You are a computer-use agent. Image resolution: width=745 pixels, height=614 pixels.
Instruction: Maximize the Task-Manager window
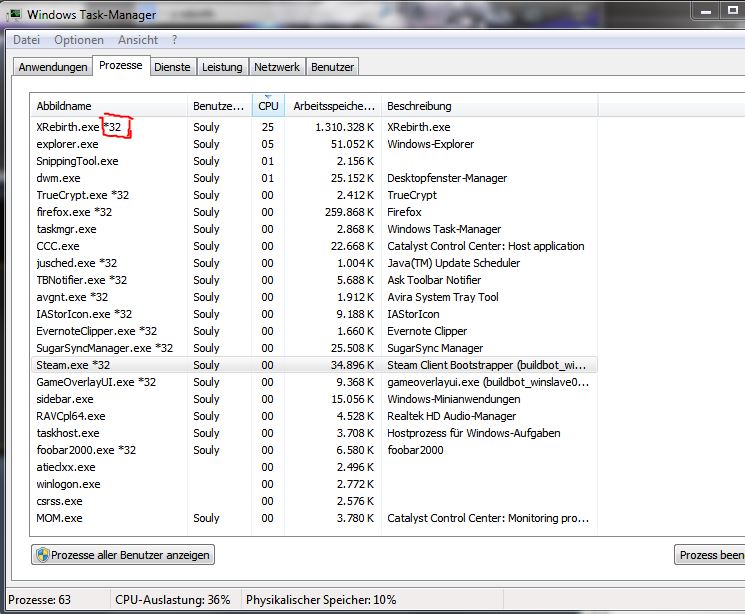point(732,10)
